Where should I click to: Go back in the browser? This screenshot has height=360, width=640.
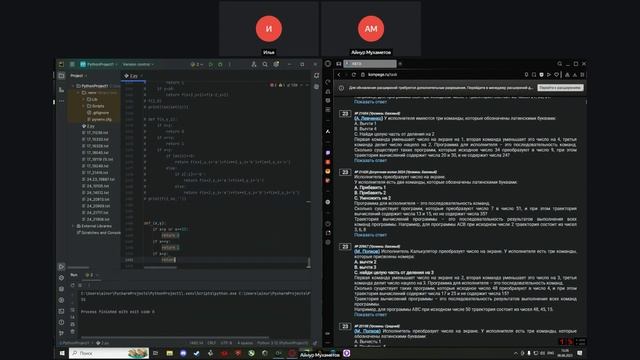pyautogui.click(x=338, y=75)
